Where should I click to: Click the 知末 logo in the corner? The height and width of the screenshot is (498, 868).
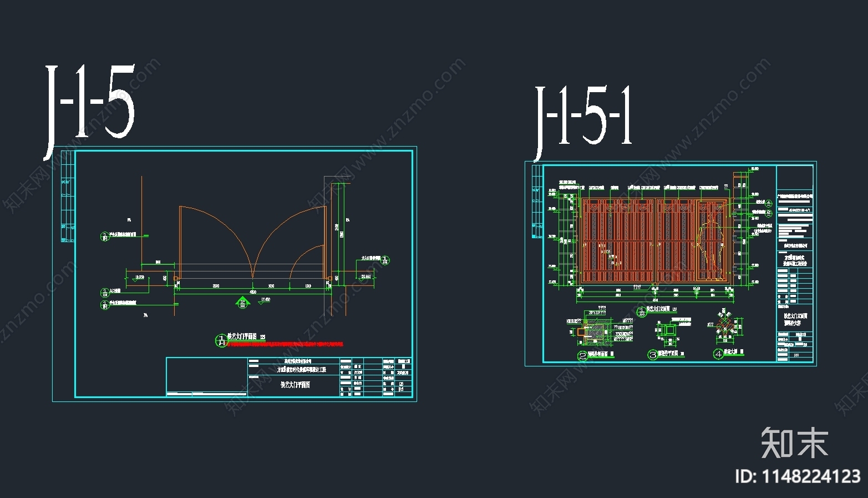click(794, 442)
